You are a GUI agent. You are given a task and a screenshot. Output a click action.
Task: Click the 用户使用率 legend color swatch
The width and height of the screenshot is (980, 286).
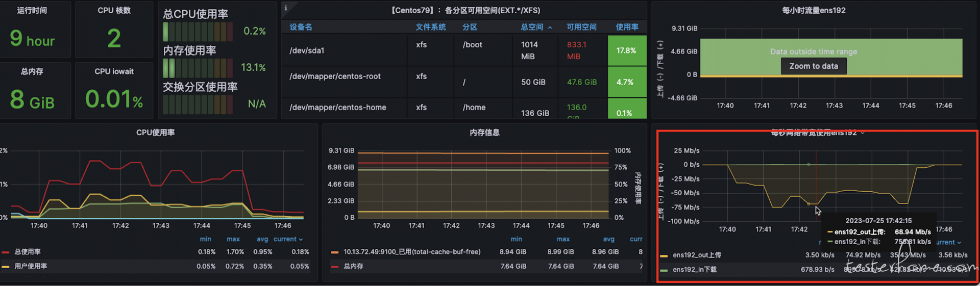pos(6,266)
